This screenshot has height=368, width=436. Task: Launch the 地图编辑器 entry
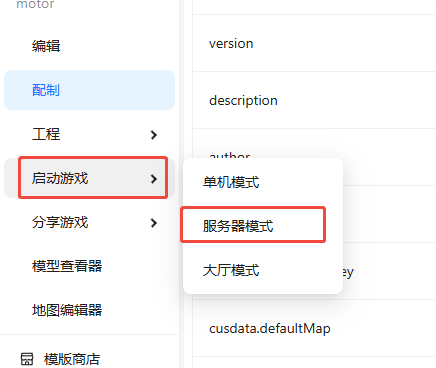point(89,310)
